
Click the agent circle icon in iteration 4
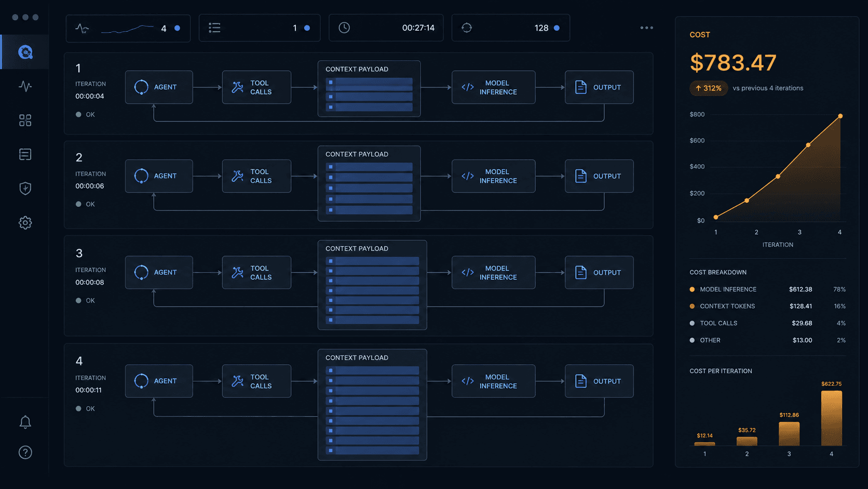pyautogui.click(x=141, y=381)
